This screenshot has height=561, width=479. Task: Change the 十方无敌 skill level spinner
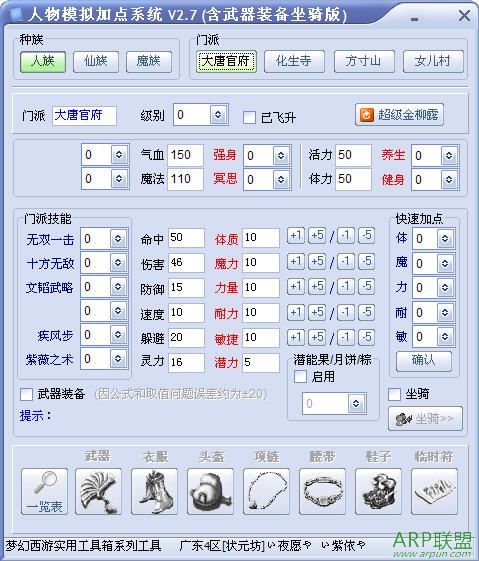coord(118,263)
